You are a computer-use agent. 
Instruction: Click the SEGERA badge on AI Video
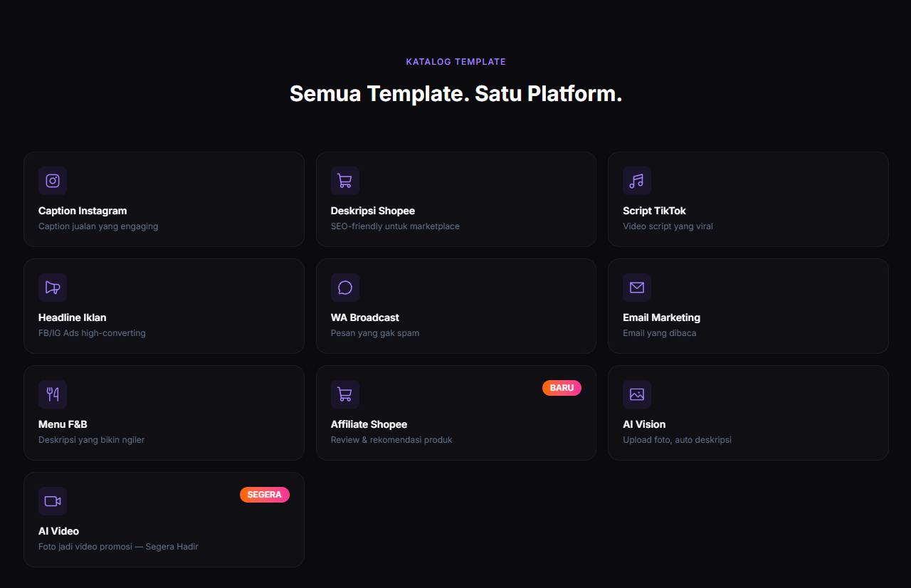coord(265,495)
